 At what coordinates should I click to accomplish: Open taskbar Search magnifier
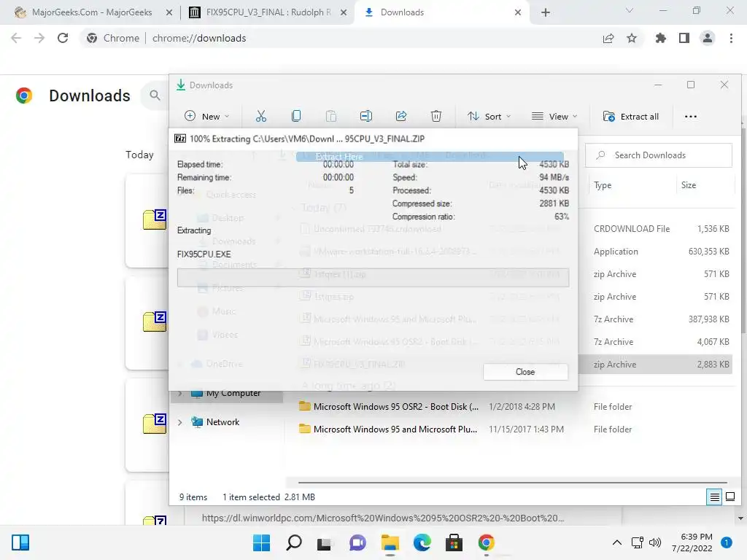293,542
